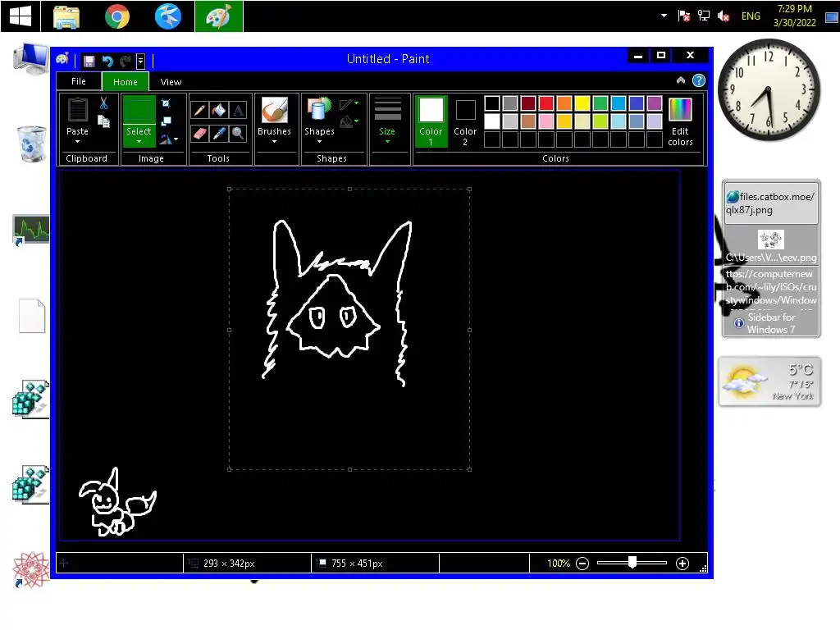Switch to the View tab
The width and height of the screenshot is (840, 630).
[171, 82]
